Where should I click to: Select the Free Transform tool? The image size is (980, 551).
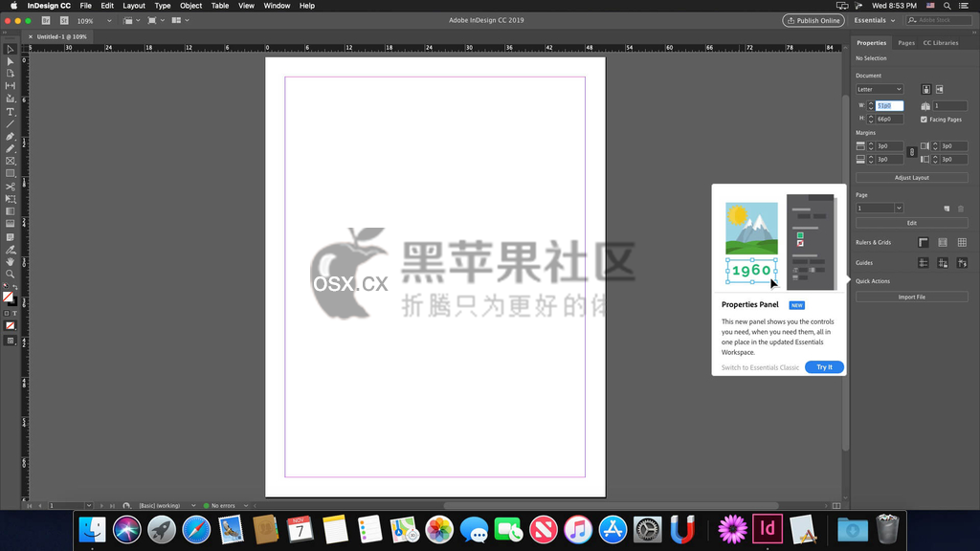(10, 199)
